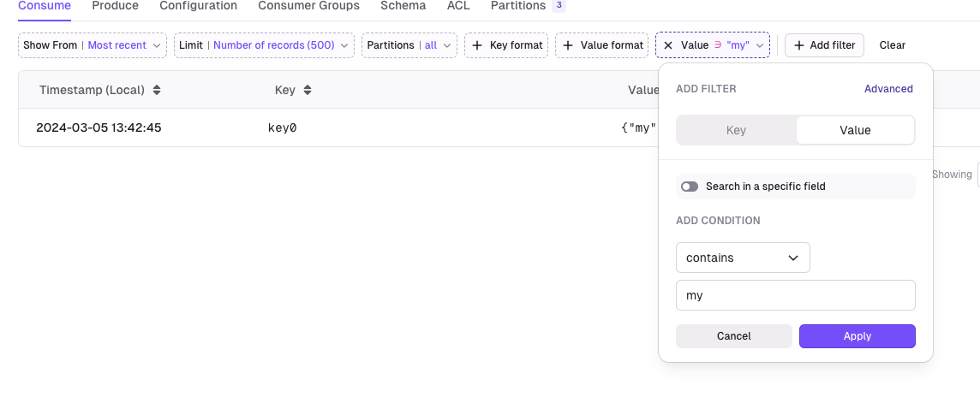Cancel the add filter popup

(734, 336)
